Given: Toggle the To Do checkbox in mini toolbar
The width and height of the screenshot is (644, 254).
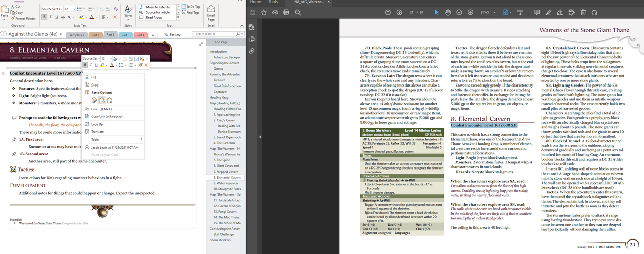Looking at the screenshot, I should coord(136,59).
